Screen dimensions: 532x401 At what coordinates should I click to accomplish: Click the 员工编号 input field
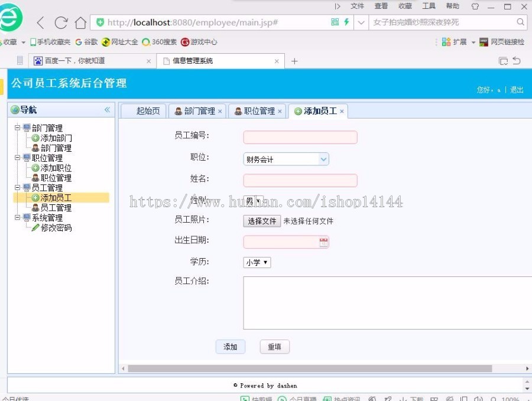coord(300,137)
